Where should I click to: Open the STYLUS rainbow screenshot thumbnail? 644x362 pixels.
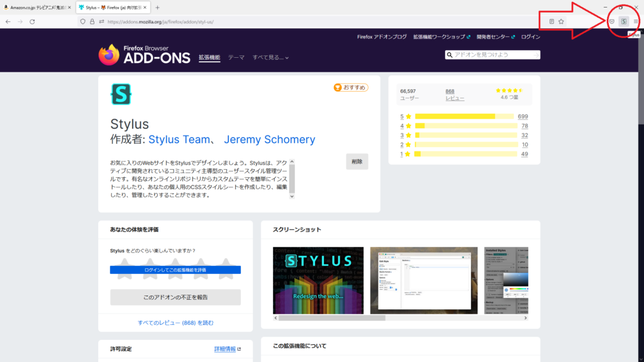pos(318,280)
